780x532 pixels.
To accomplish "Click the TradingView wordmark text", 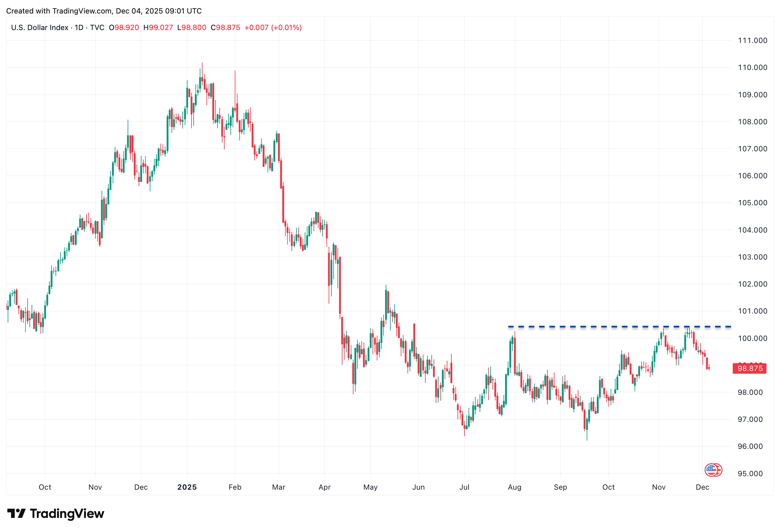I will 67,514.
